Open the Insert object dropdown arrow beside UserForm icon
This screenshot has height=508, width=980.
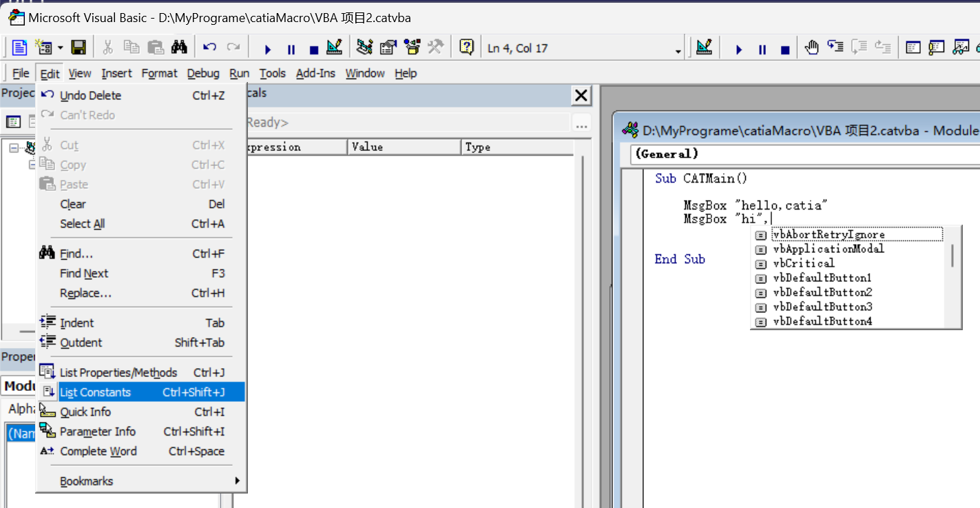click(60, 48)
